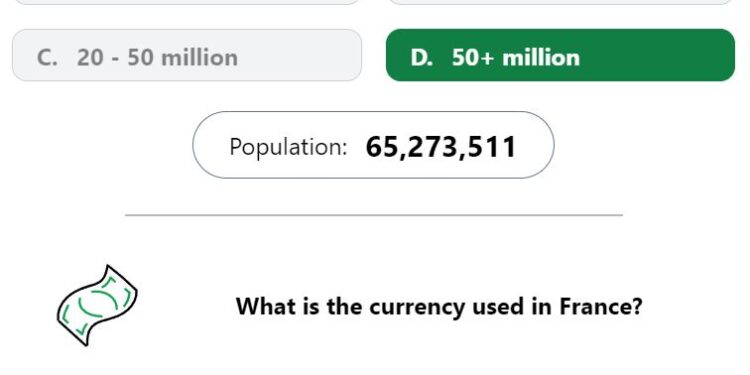
Task: Click the question mark ending the question
Action: [636, 306]
